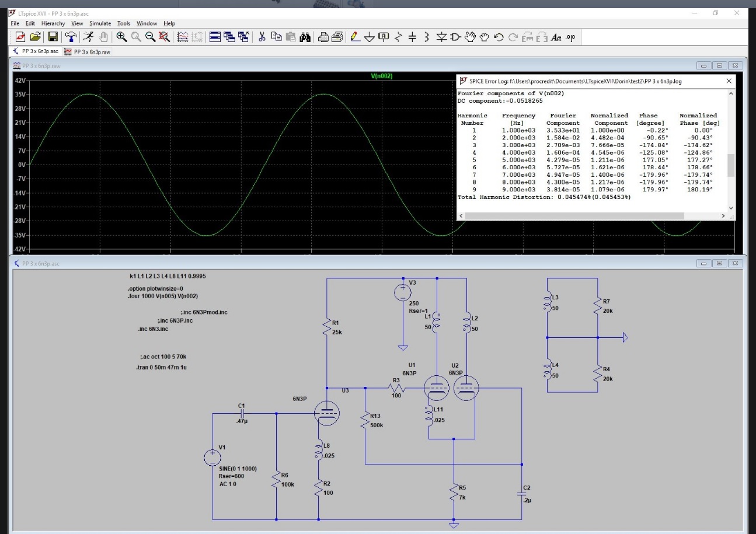The width and height of the screenshot is (756, 534).
Task: Click the Total Harmonic Distortion line in the log
Action: coord(544,197)
